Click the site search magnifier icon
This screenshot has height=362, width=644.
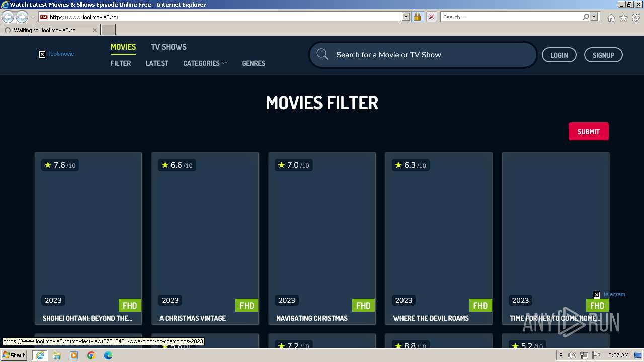tap(323, 55)
